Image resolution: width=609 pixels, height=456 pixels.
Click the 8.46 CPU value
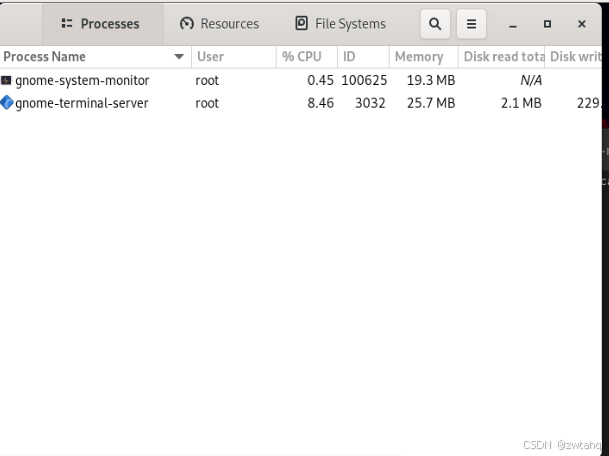[320, 103]
